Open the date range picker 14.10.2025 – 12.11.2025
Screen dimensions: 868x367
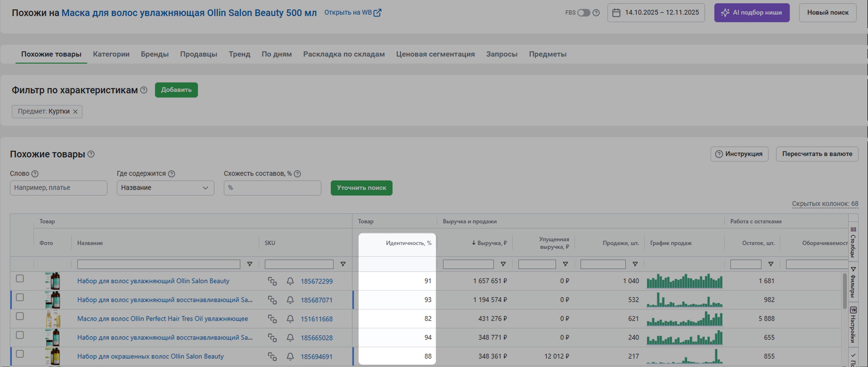point(656,13)
